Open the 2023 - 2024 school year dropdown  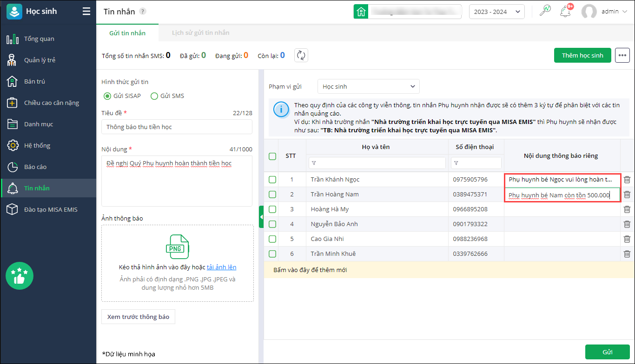496,12
